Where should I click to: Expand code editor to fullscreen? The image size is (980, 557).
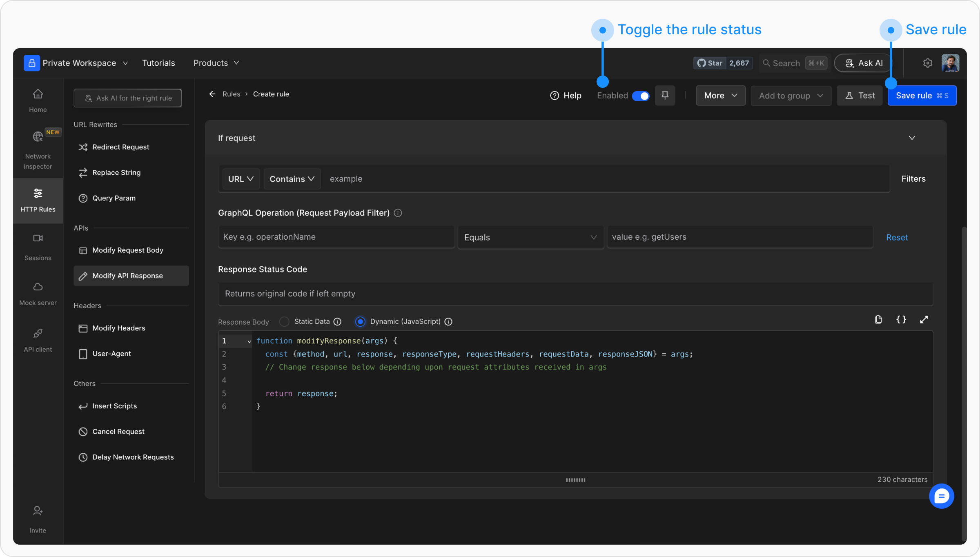[924, 320]
